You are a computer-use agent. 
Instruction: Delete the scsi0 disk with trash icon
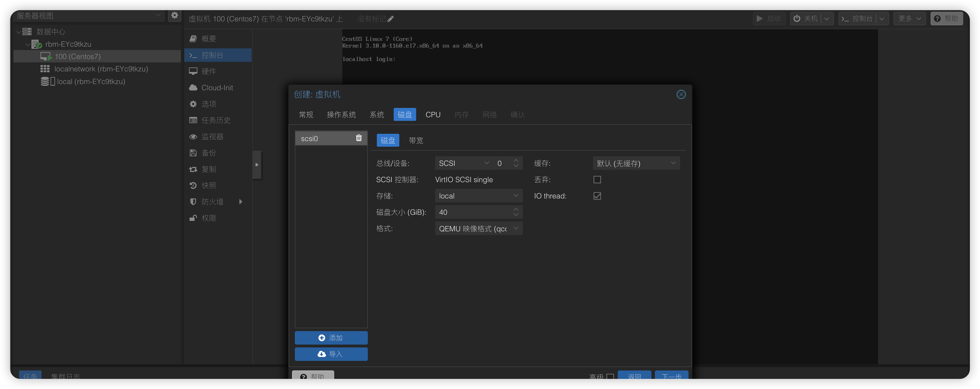pyautogui.click(x=358, y=138)
